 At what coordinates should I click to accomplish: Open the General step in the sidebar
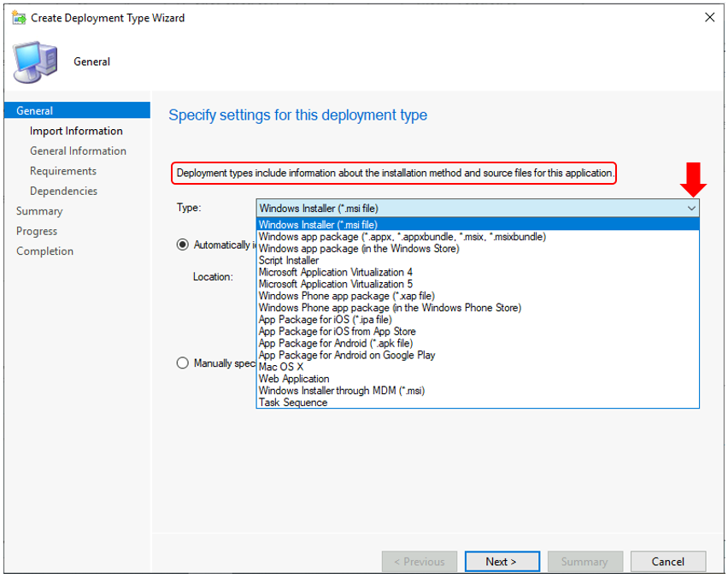pyautogui.click(x=77, y=110)
